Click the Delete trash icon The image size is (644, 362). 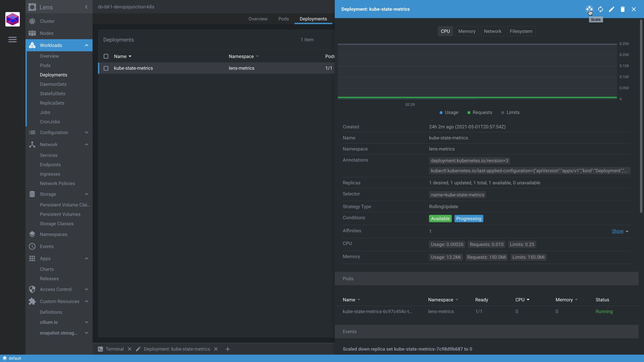(x=623, y=9)
